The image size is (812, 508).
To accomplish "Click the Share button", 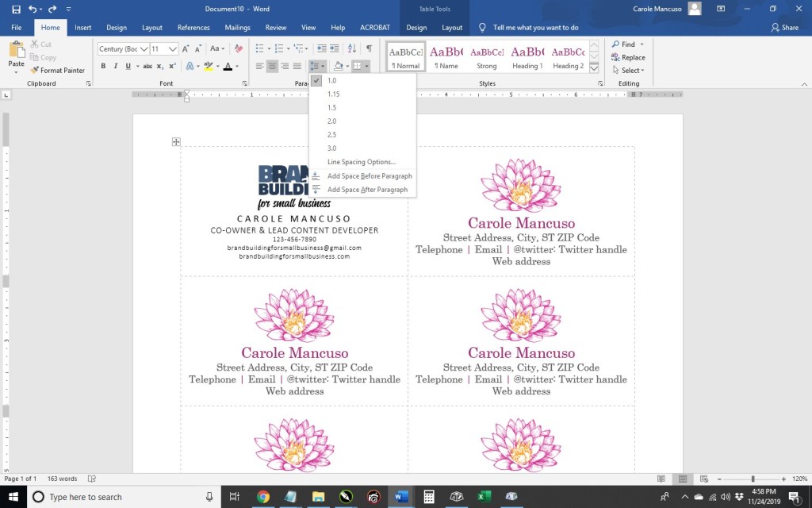I will 784,27.
